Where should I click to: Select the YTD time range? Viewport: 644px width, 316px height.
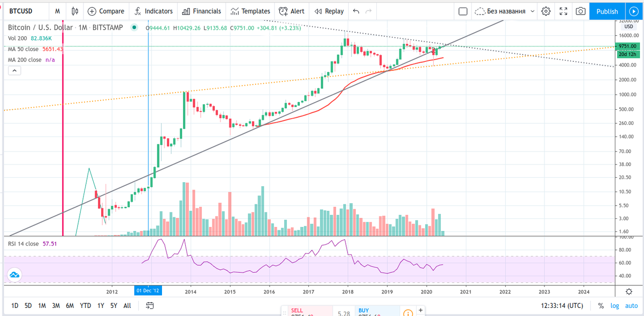(x=86, y=305)
